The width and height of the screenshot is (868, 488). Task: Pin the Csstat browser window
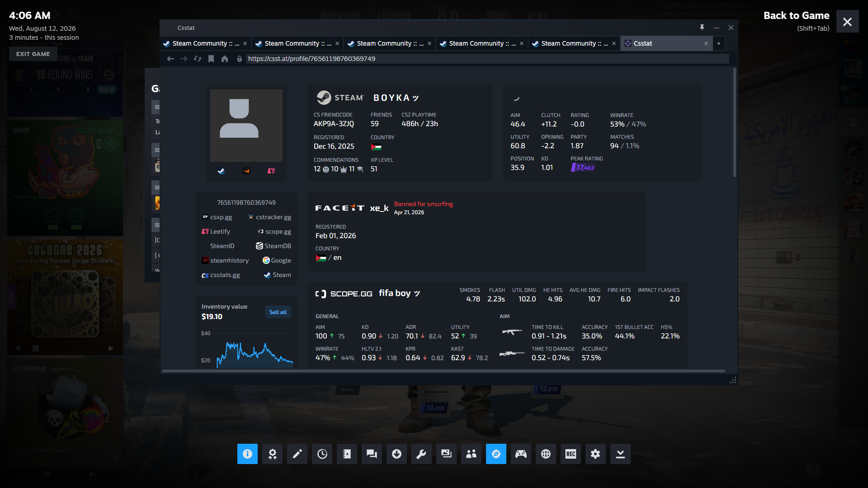point(702,28)
